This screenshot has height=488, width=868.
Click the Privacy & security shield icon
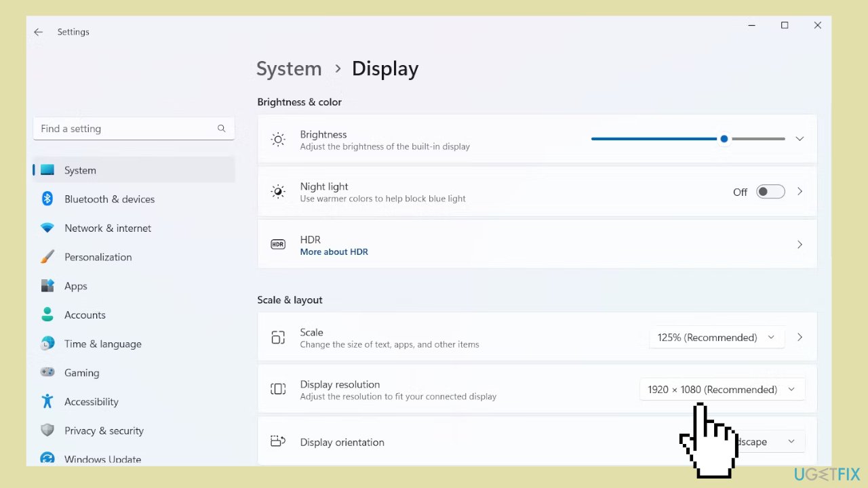(47, 430)
